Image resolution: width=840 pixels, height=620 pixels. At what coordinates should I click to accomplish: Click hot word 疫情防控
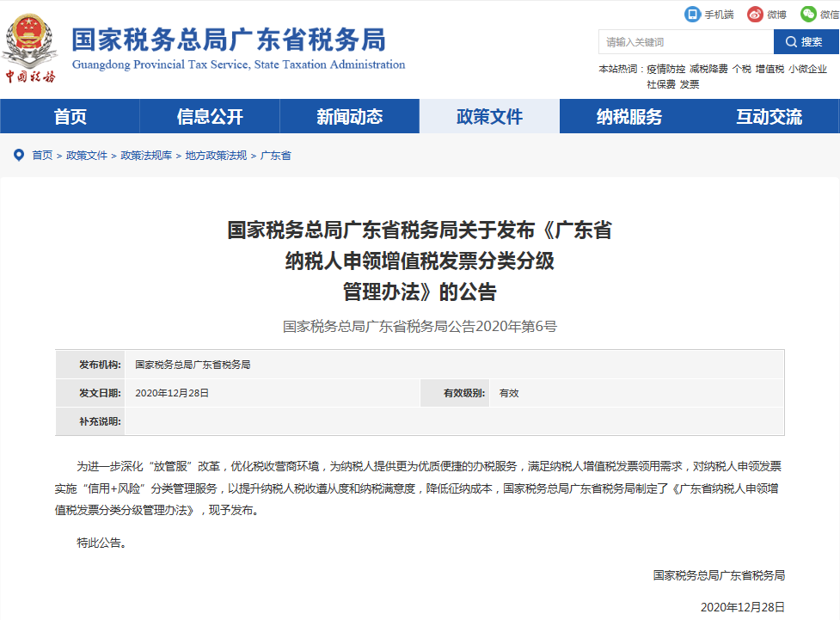pyautogui.click(x=665, y=69)
